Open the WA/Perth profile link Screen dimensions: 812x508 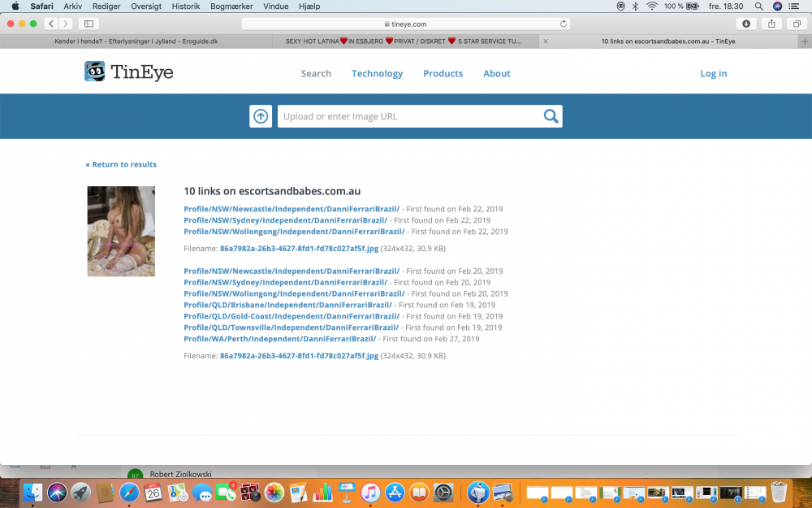click(x=279, y=339)
